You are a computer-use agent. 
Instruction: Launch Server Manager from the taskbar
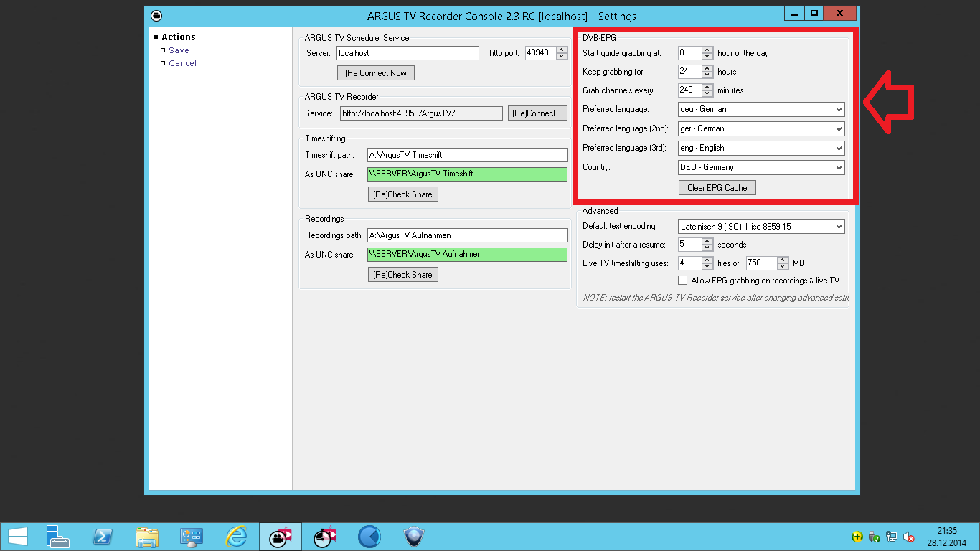57,537
